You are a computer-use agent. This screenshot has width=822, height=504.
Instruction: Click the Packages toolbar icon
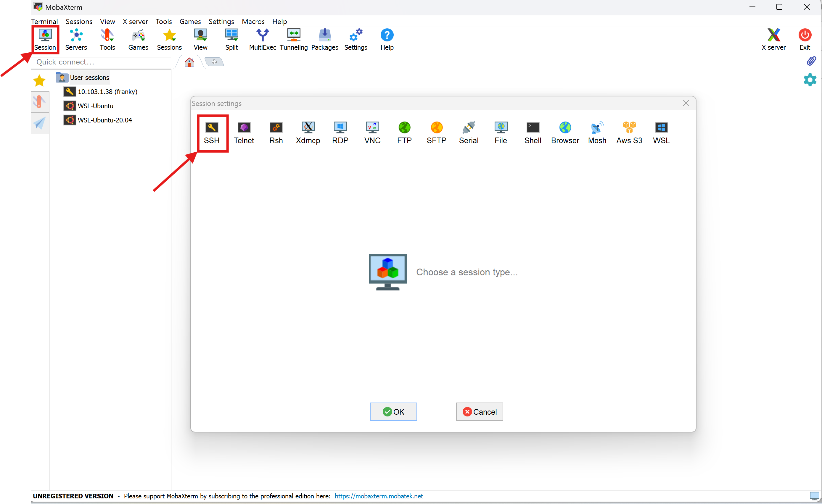click(x=325, y=39)
